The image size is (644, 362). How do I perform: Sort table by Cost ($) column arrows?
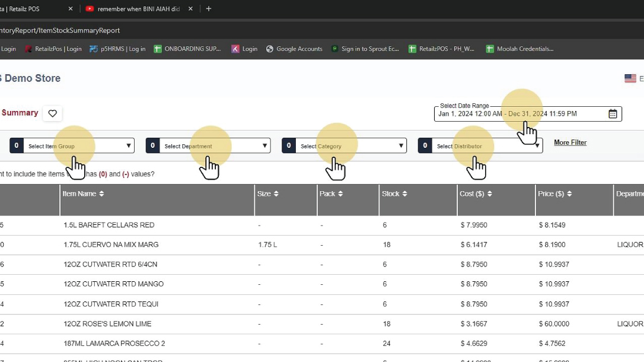tap(489, 194)
